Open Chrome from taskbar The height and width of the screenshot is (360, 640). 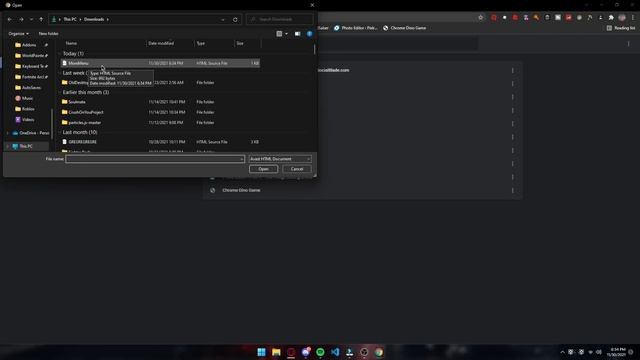379,352
